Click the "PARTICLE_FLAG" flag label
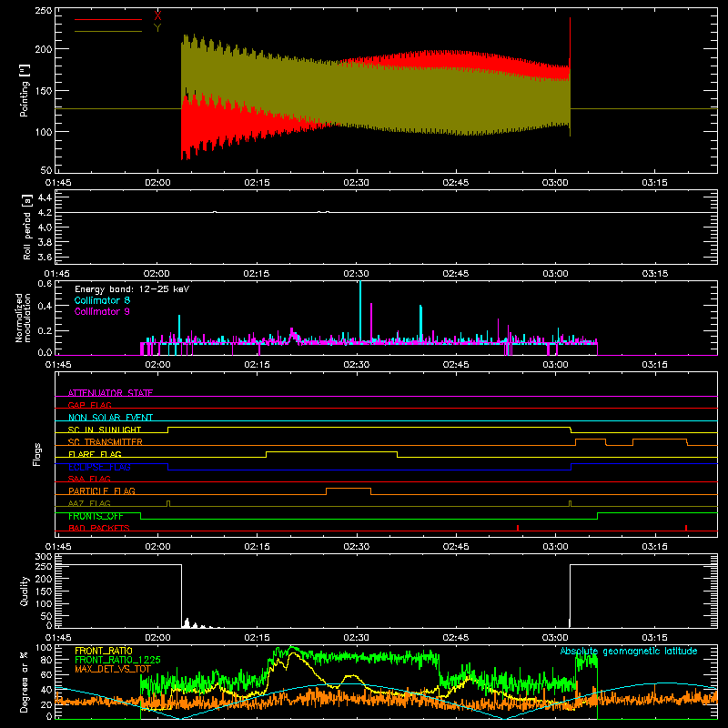This screenshot has width=728, height=728. pyautogui.click(x=102, y=490)
